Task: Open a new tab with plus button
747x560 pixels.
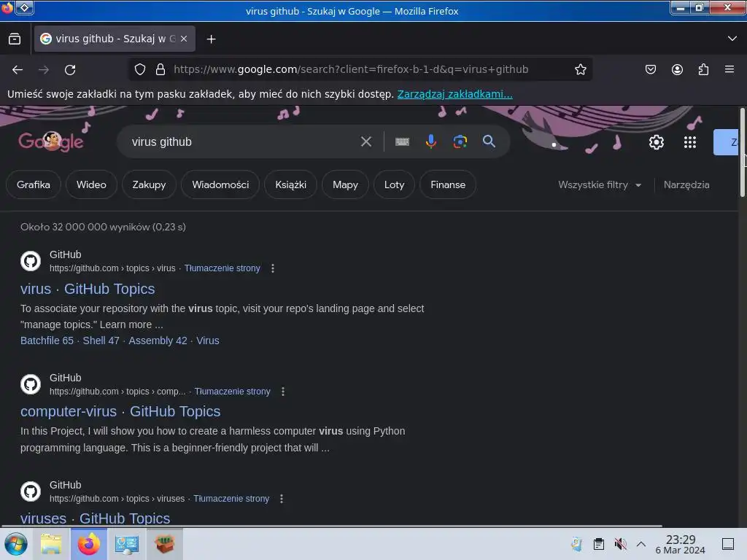Action: 211,39
